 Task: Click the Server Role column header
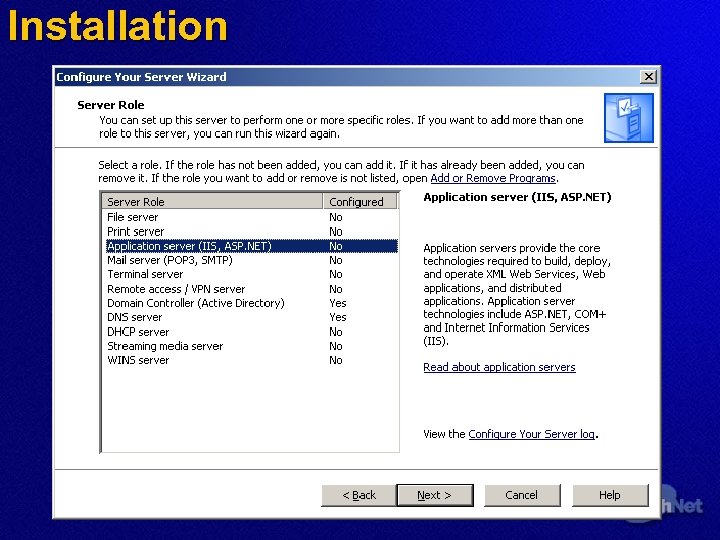(x=212, y=202)
